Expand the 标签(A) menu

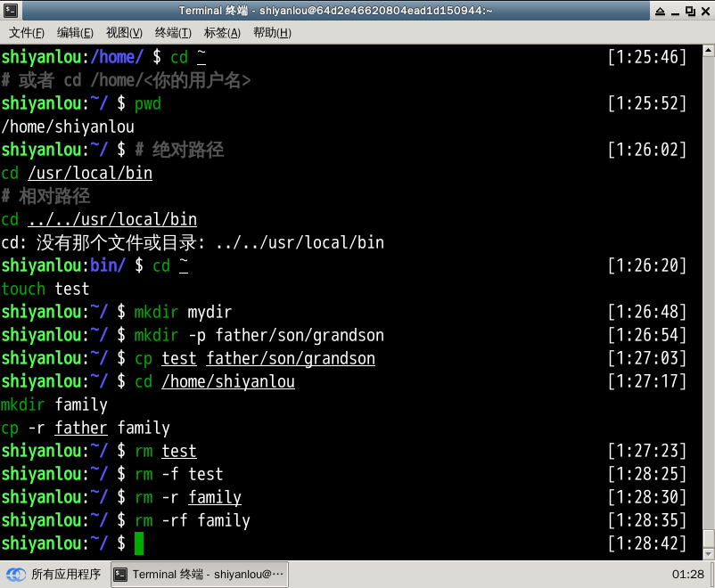point(222,33)
